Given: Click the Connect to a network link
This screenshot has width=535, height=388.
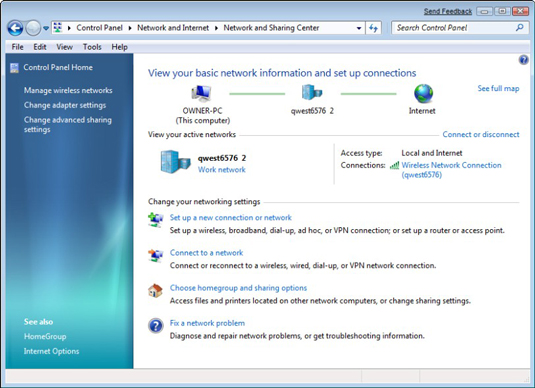Looking at the screenshot, I should [x=206, y=253].
